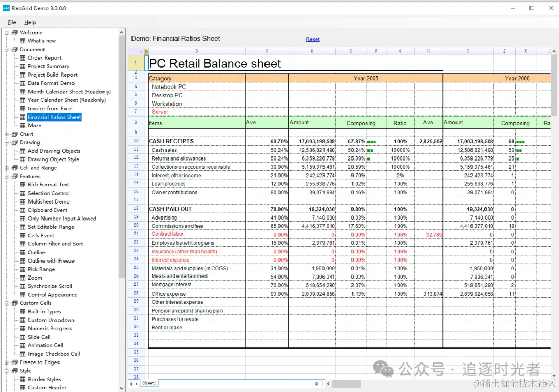Open Financial Ratios Sheet demo

point(54,117)
